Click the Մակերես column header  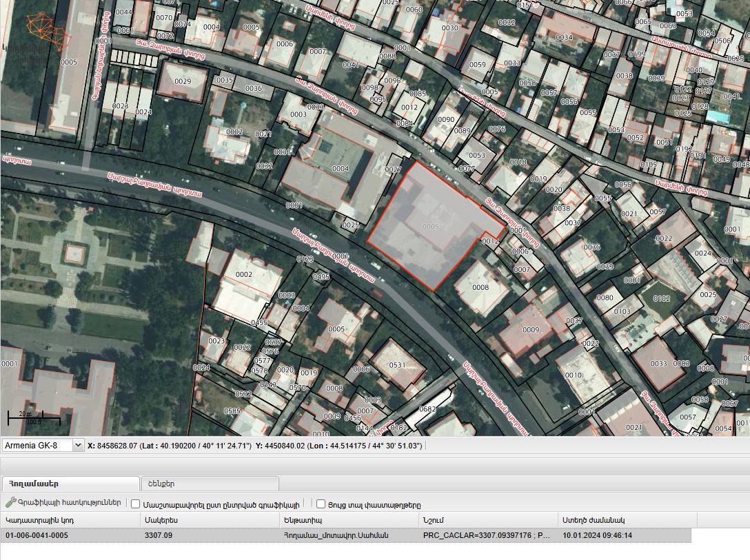210,520
